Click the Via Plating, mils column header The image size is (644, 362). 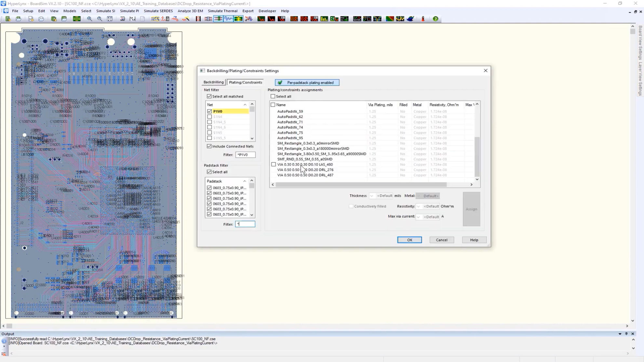[380, 105]
